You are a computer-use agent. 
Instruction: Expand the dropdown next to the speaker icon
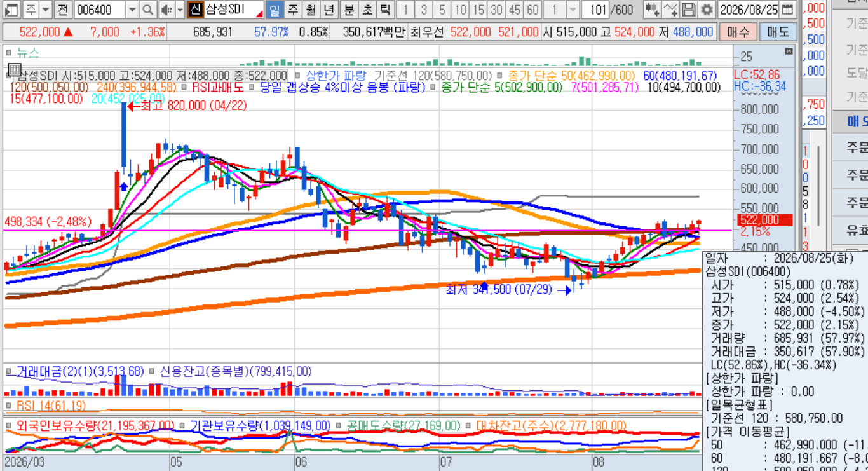point(180,10)
